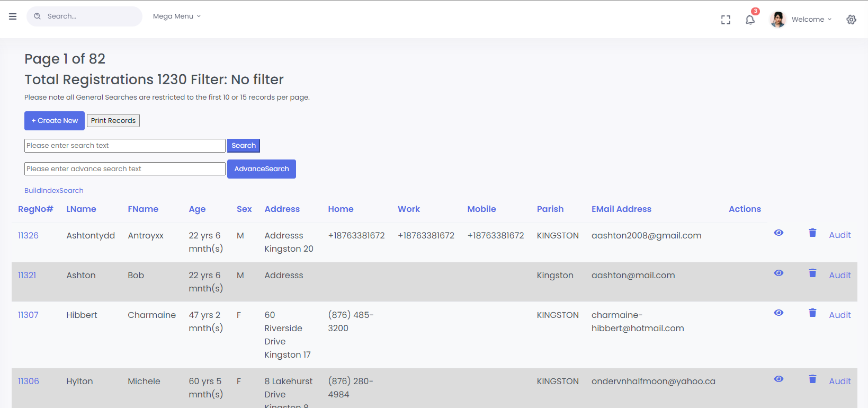Image resolution: width=868 pixels, height=408 pixels.
Task: Click the AdvanceSearch button
Action: 262,169
